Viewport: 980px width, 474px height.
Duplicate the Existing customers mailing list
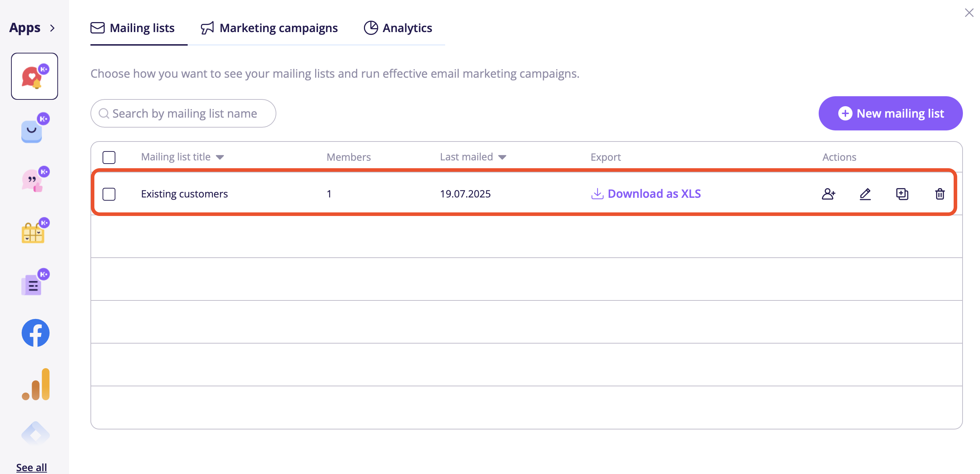(x=902, y=194)
